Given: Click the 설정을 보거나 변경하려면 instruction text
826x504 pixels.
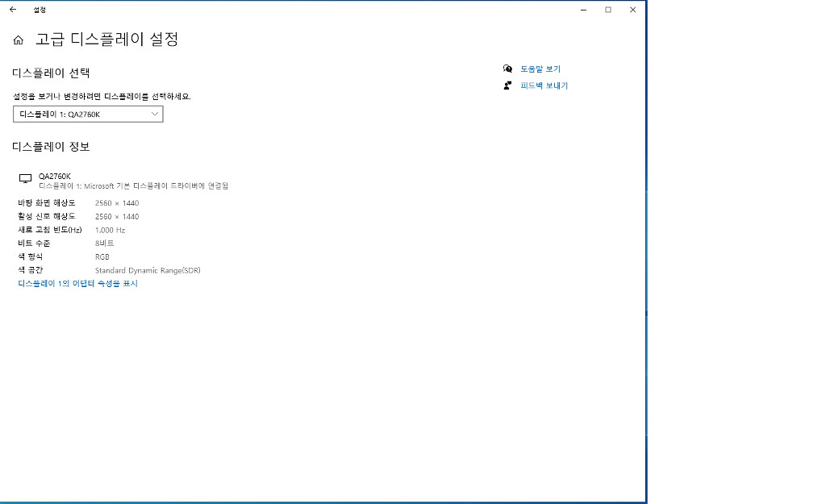Looking at the screenshot, I should [102, 97].
